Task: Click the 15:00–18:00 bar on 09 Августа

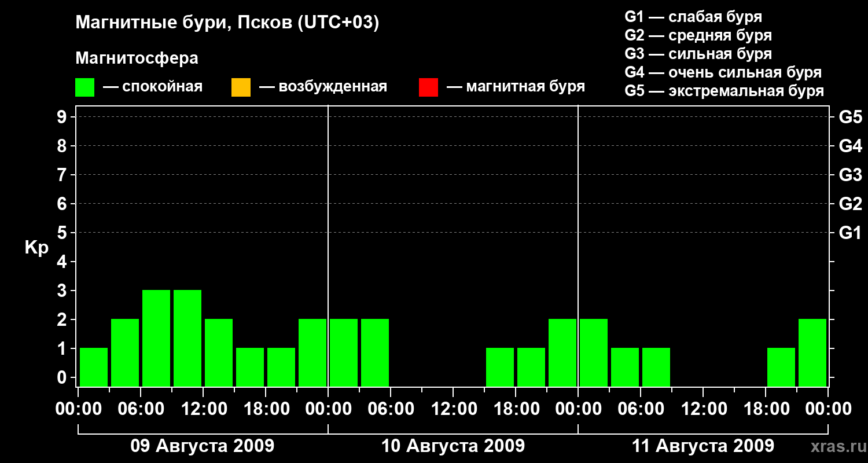Action: [x=250, y=367]
